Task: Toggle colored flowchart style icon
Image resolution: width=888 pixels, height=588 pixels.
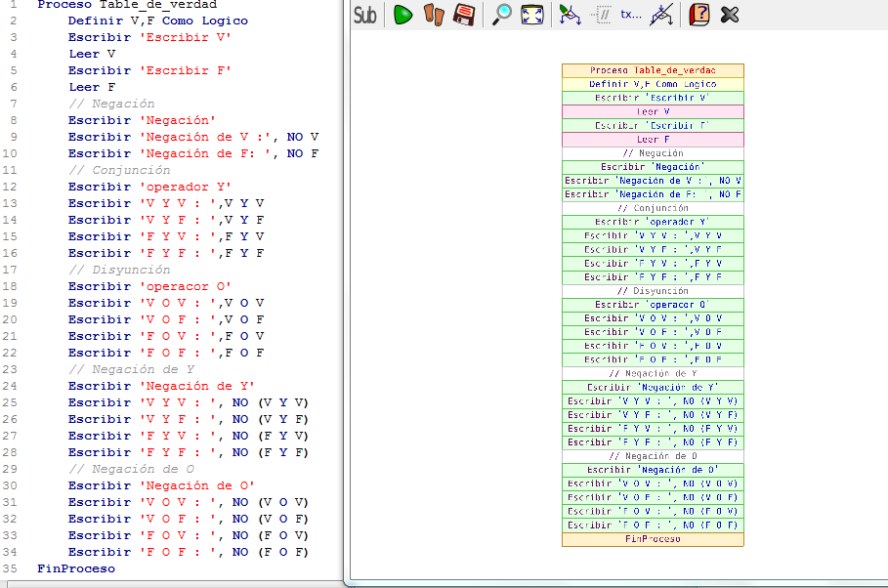Action: coord(570,15)
